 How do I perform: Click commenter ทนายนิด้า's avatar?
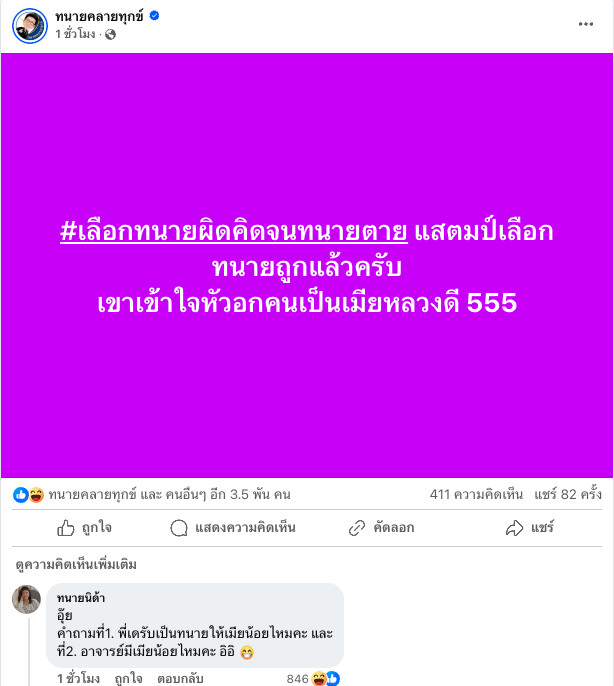pyautogui.click(x=26, y=599)
